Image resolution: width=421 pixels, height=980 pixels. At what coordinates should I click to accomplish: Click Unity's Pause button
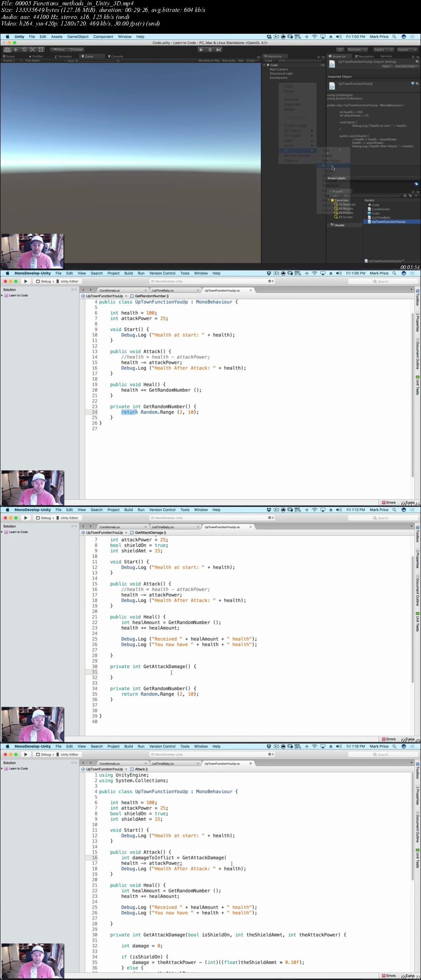(x=210, y=49)
